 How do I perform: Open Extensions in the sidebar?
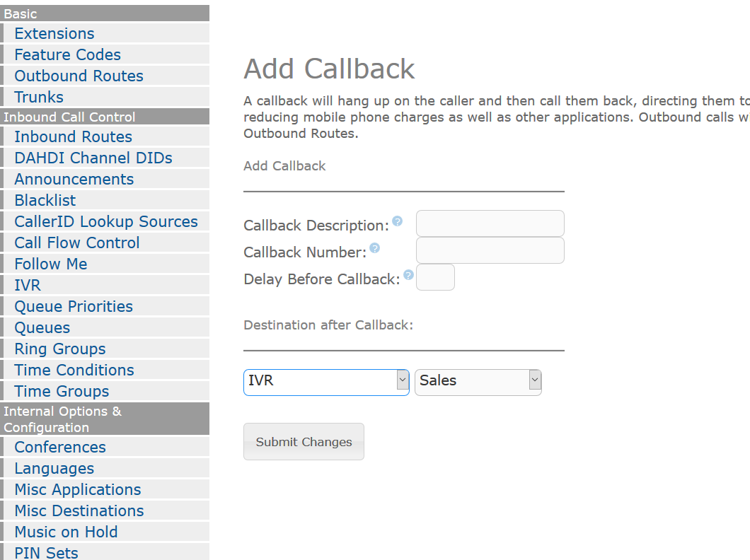54,33
